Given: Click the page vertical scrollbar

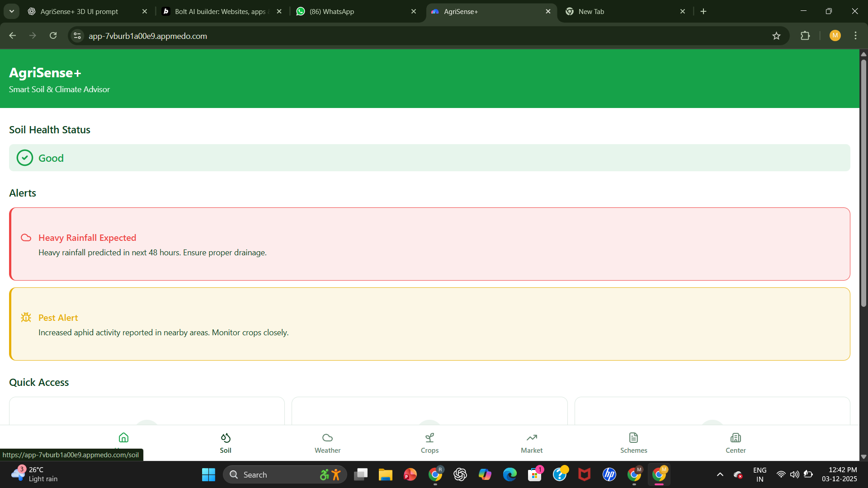Looking at the screenshot, I should pos(863,181).
